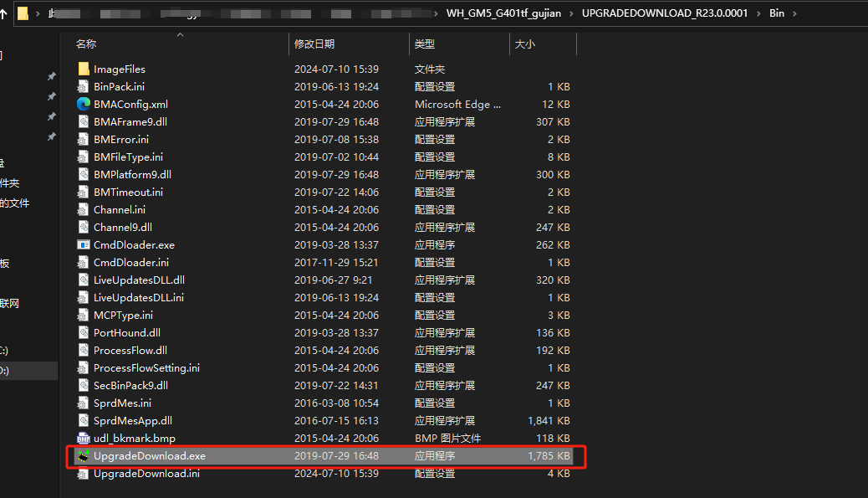868x498 pixels.
Task: Click the date 2024-07-10 15:39 of ImageFiles
Action: tap(336, 69)
